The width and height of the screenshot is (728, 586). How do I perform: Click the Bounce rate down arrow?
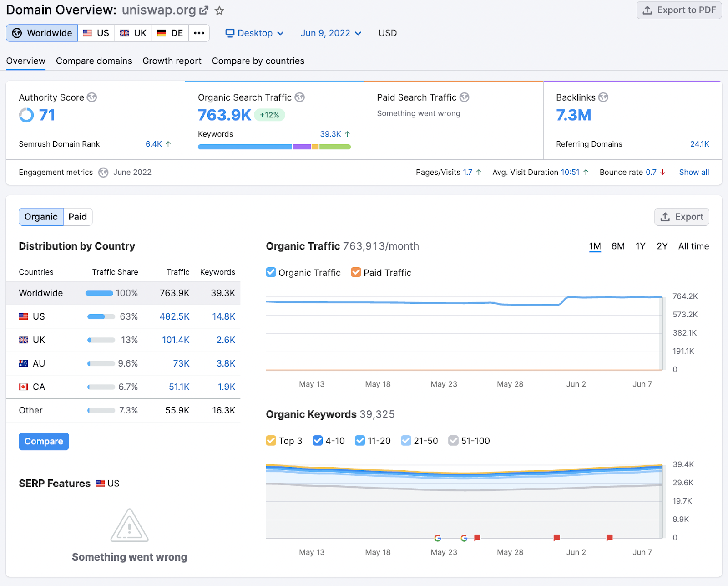tap(663, 172)
